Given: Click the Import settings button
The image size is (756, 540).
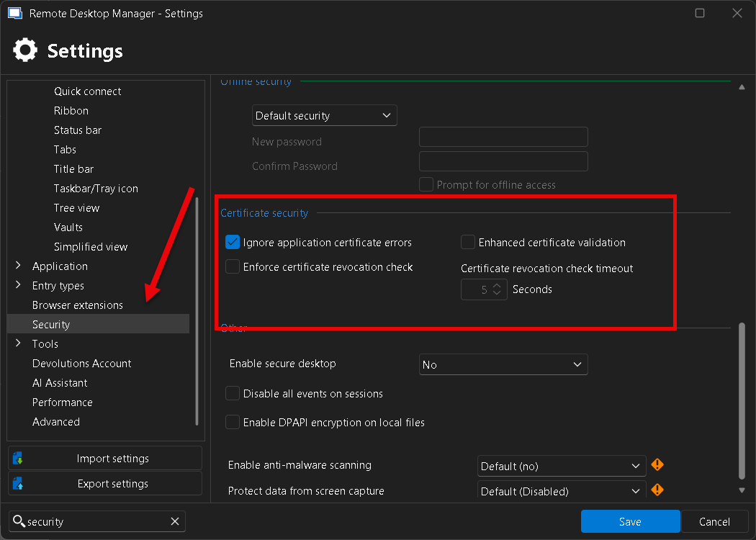Looking at the screenshot, I should click(105, 458).
